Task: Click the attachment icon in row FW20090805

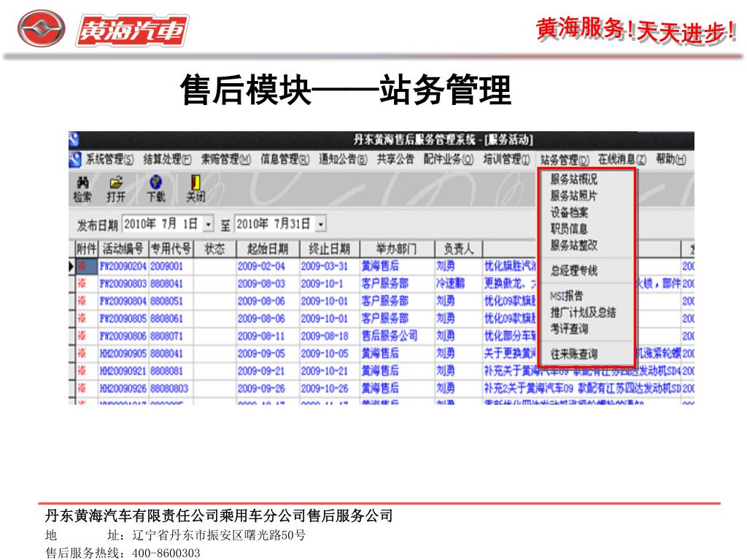Action: coord(82,319)
